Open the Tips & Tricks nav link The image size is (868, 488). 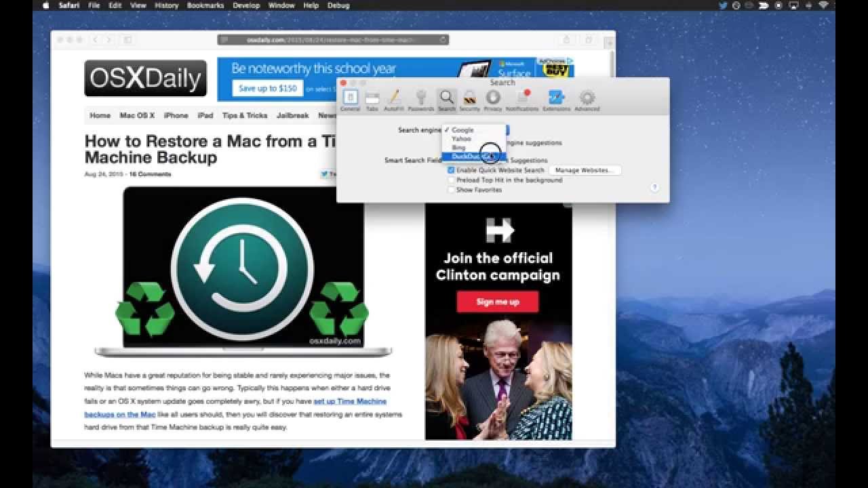245,115
